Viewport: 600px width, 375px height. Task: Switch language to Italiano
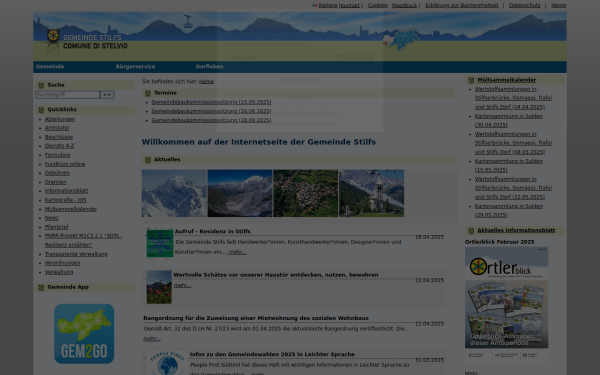[x=328, y=5]
